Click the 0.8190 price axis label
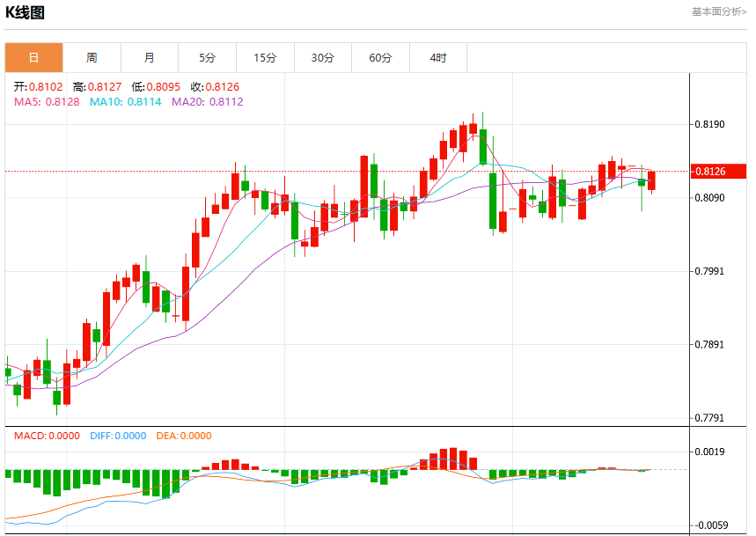 point(709,124)
